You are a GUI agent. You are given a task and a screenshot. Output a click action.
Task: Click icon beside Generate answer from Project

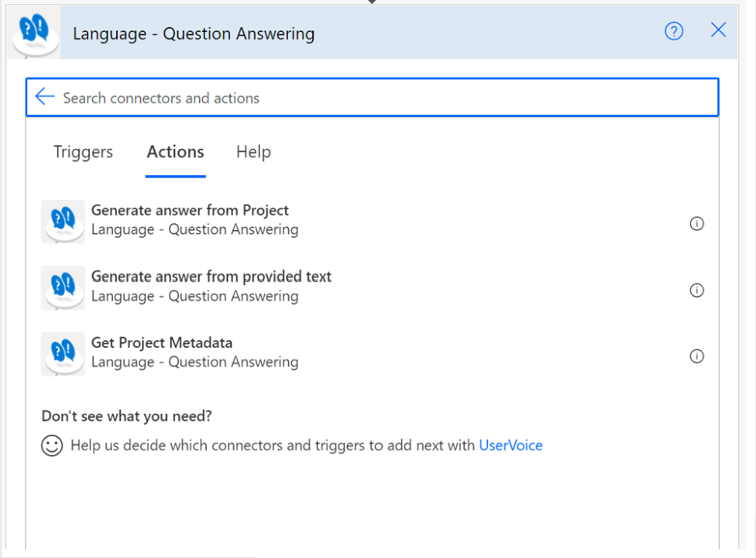tap(63, 221)
